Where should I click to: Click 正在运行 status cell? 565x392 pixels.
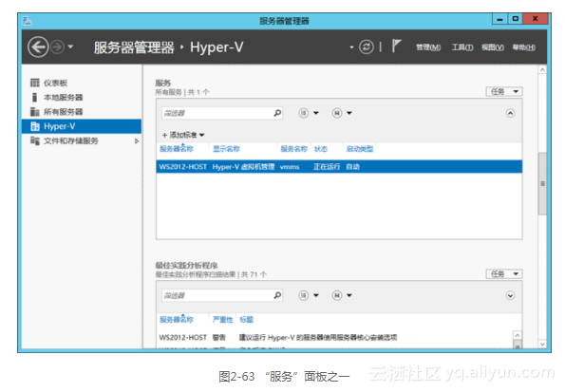(327, 167)
